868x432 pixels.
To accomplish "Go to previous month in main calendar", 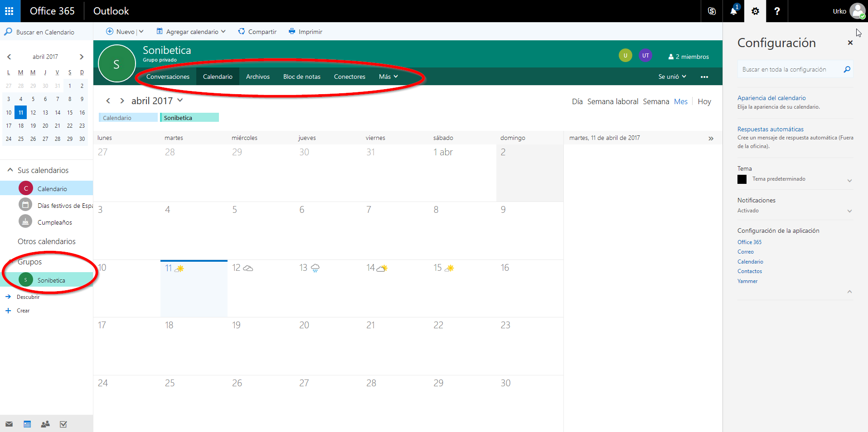I will (108, 101).
